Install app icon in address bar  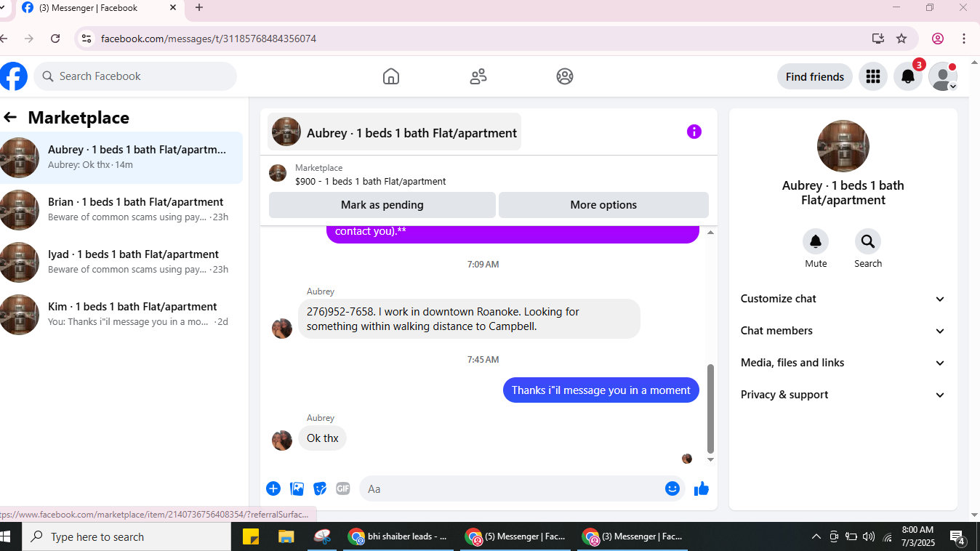tap(878, 39)
